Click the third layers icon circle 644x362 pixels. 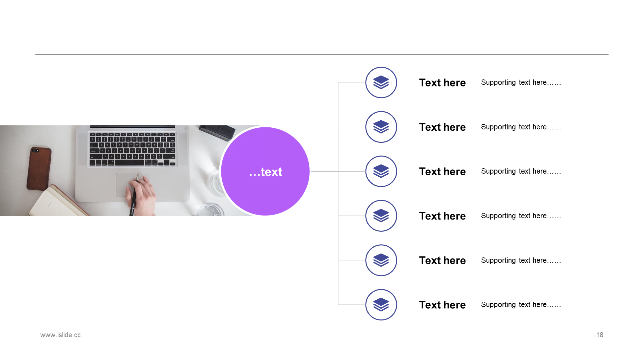tap(381, 171)
